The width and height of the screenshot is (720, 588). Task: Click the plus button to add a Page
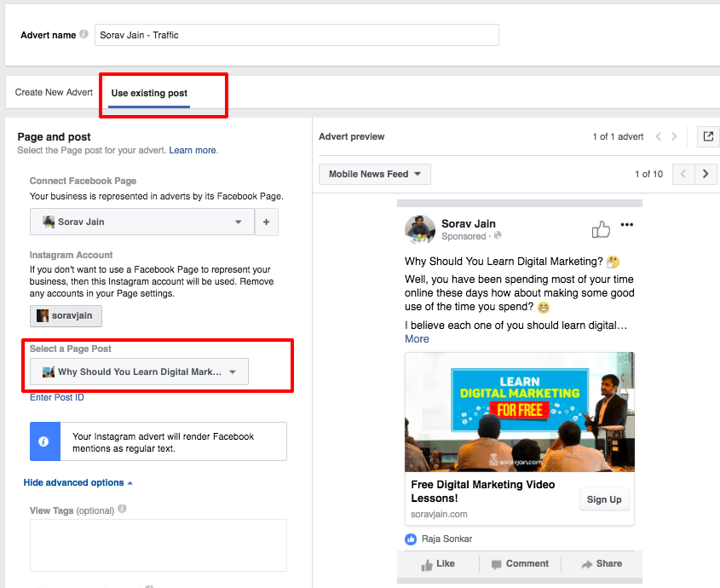click(x=267, y=222)
